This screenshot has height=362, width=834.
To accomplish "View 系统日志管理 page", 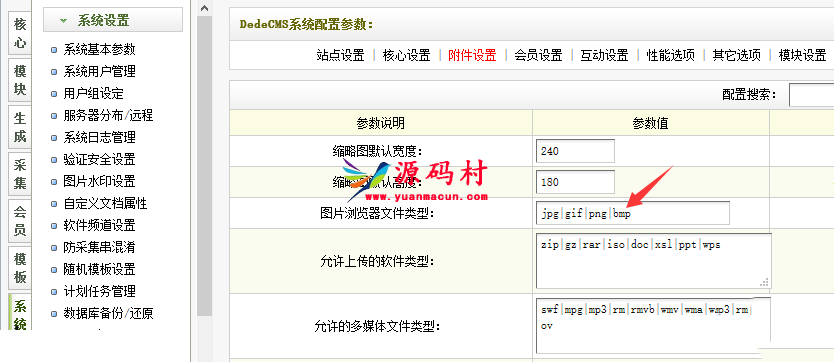I will point(99,137).
